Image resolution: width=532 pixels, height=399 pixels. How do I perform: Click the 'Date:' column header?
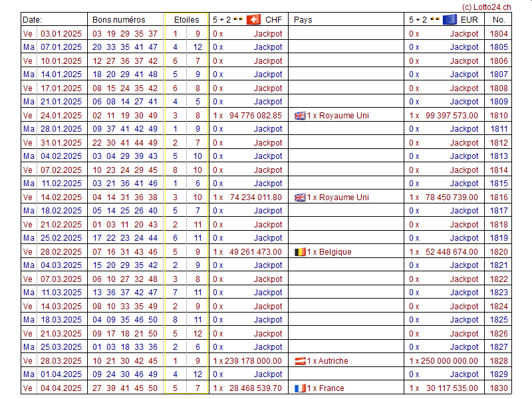(x=33, y=19)
